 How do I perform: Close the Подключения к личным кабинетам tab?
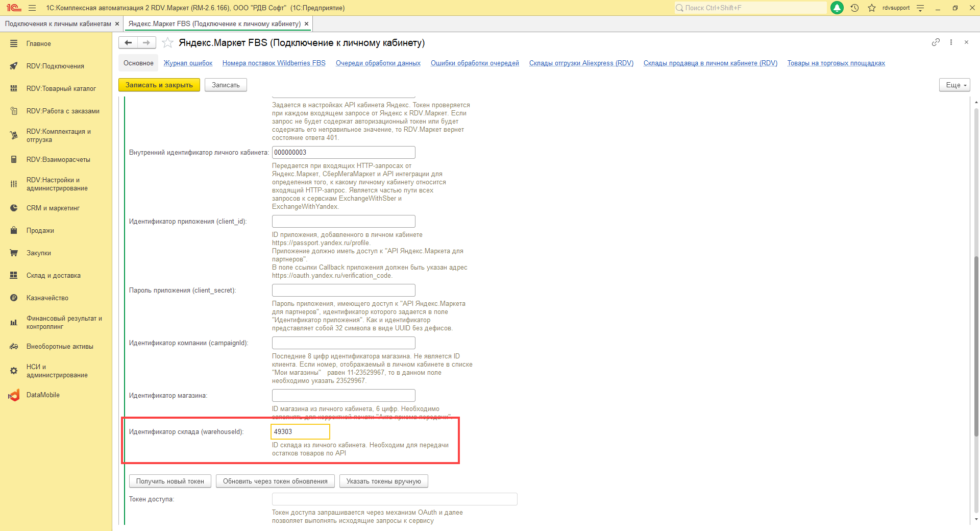click(117, 24)
